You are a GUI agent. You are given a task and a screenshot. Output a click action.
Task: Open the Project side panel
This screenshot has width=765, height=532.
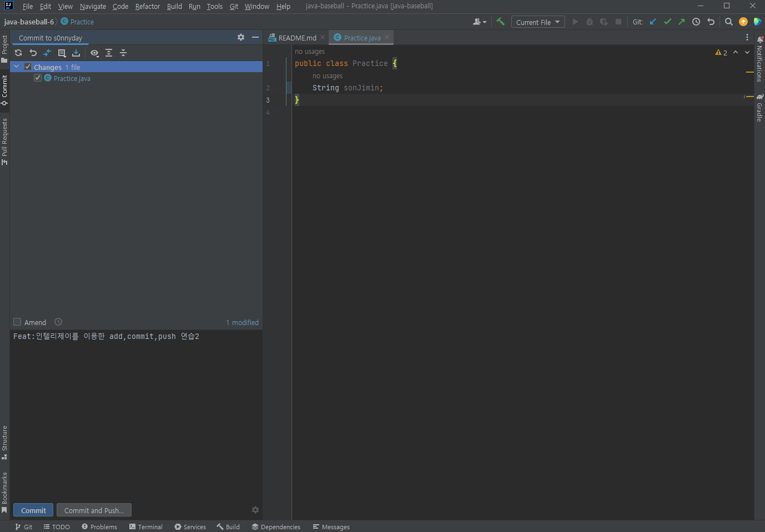click(x=4, y=49)
